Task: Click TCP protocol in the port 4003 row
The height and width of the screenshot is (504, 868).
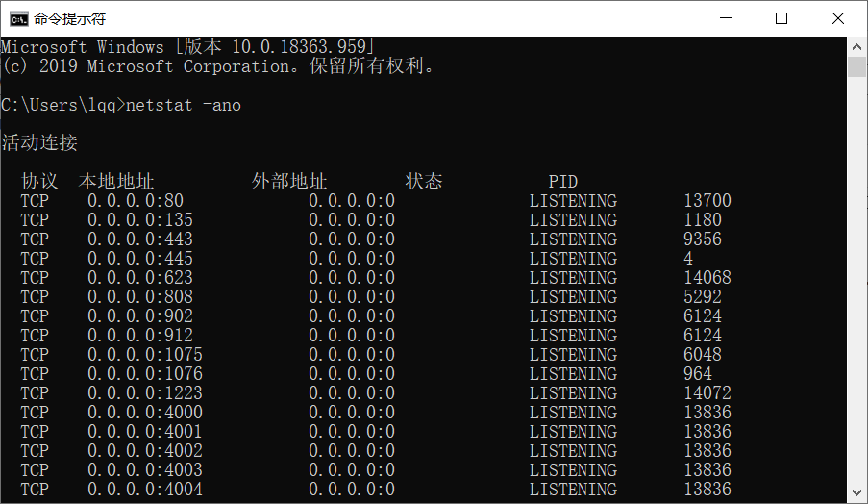Action: point(35,470)
